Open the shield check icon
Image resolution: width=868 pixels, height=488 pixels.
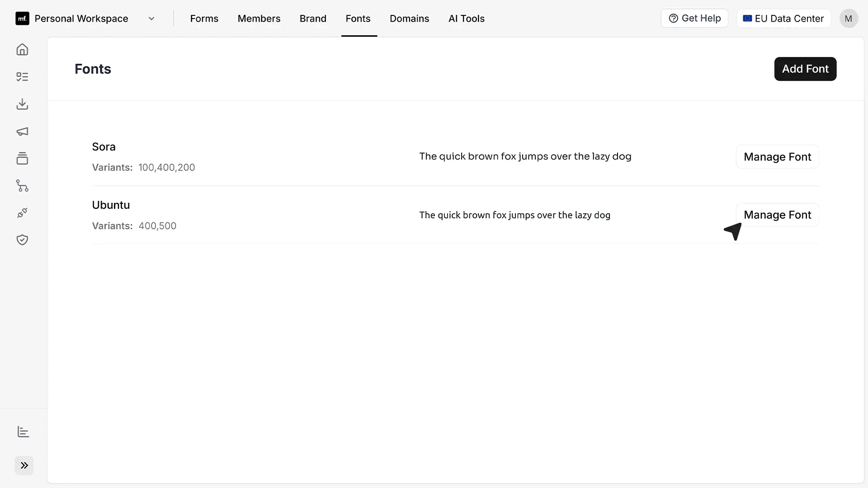coord(22,240)
